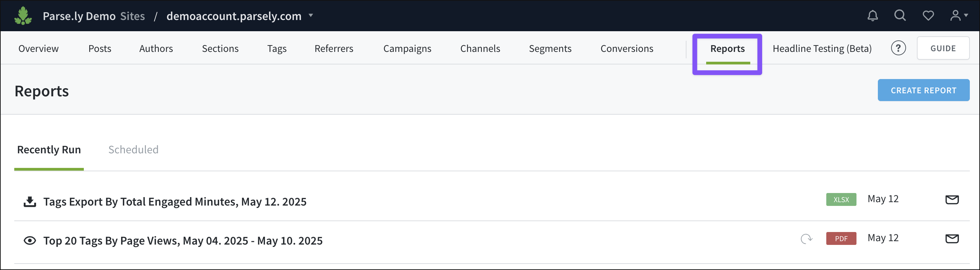The height and width of the screenshot is (270, 980).
Task: Click the Parse.ly Demo link
Action: (79, 16)
